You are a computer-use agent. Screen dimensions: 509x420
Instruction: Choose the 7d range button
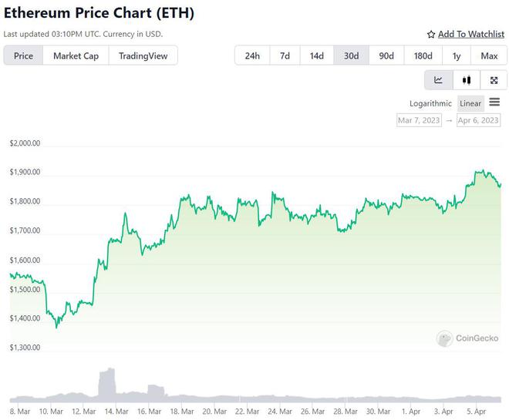tap(285, 55)
